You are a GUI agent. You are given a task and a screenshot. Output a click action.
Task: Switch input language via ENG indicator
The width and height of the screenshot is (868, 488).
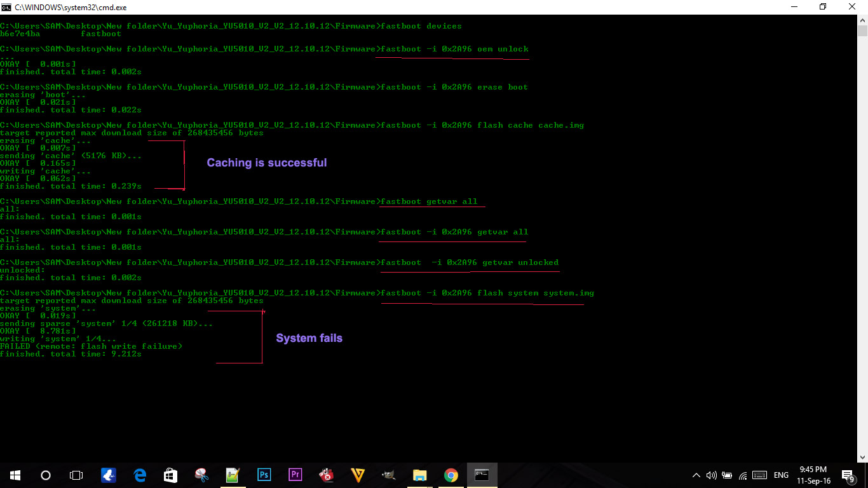click(x=781, y=475)
